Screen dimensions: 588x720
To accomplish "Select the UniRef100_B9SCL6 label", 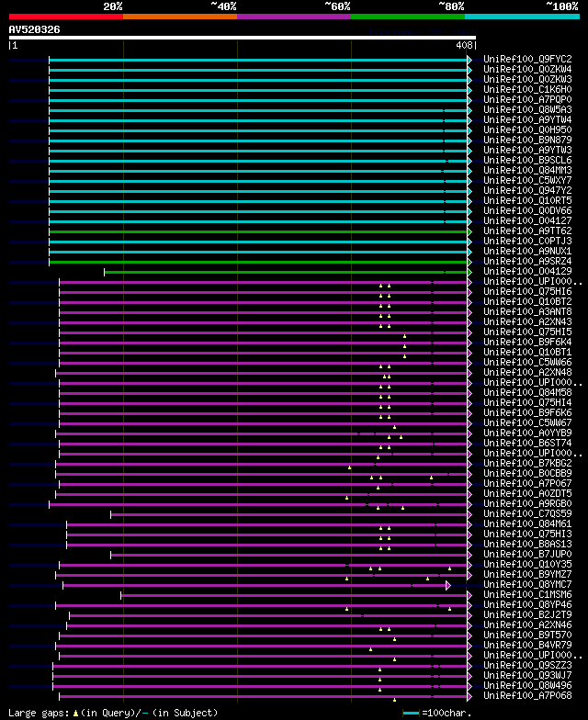I will click(527, 160).
